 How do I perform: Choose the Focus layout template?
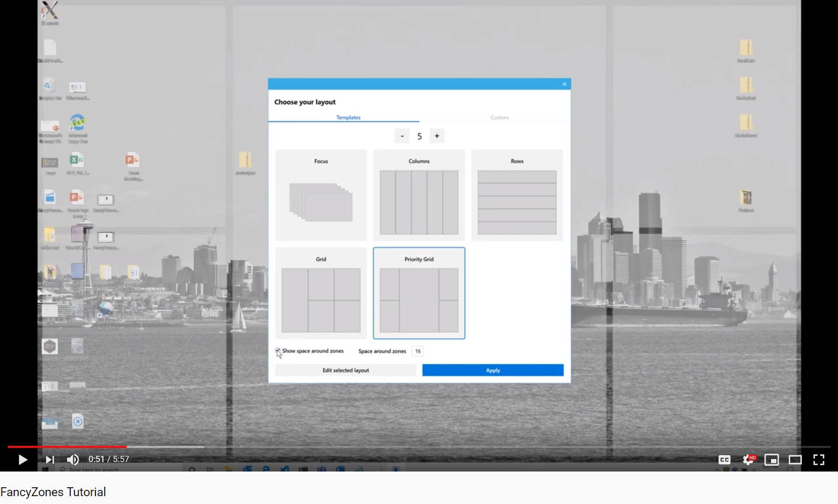[321, 195]
